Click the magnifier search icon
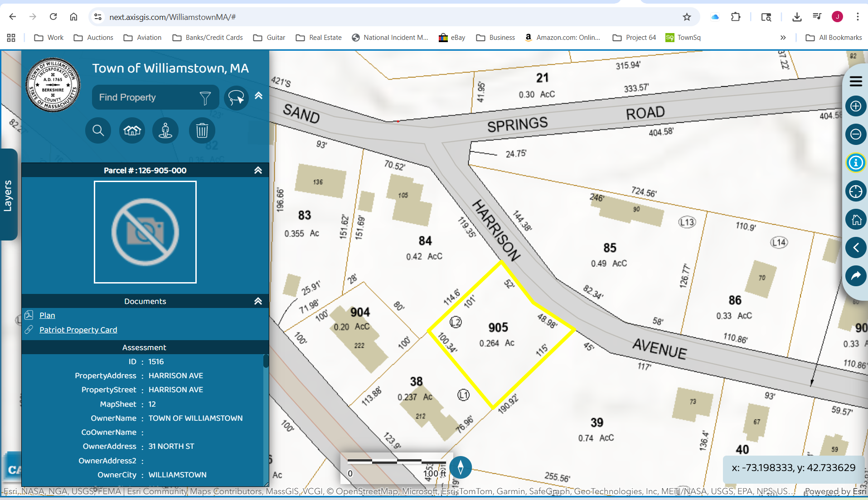 [x=98, y=131]
